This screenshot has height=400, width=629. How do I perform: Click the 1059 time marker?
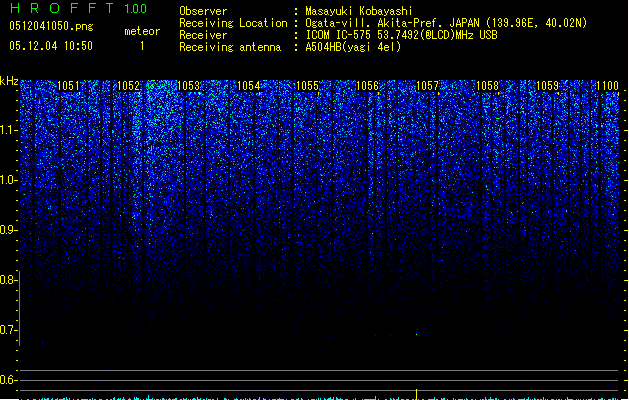[547, 86]
